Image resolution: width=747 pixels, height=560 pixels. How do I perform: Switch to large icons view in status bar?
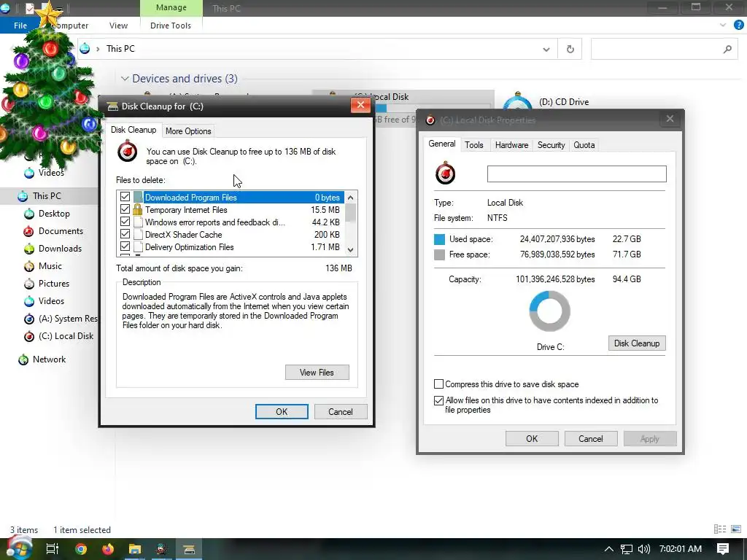736,529
